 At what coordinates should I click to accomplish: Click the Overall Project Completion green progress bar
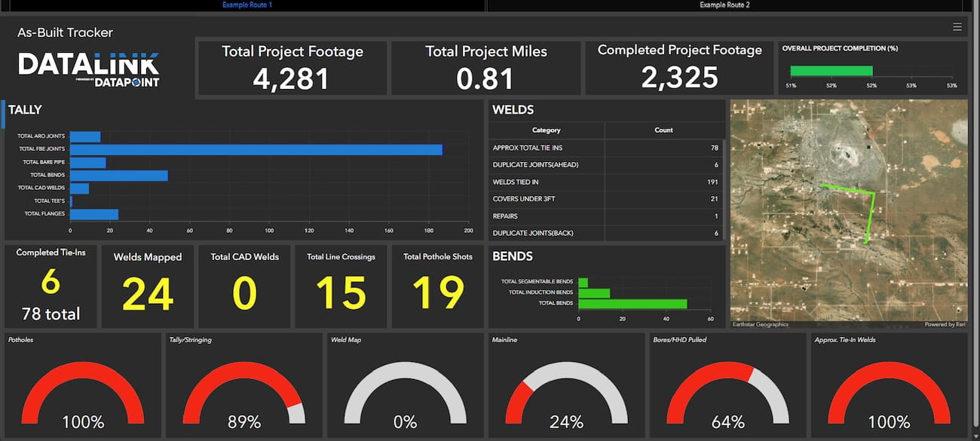(831, 72)
